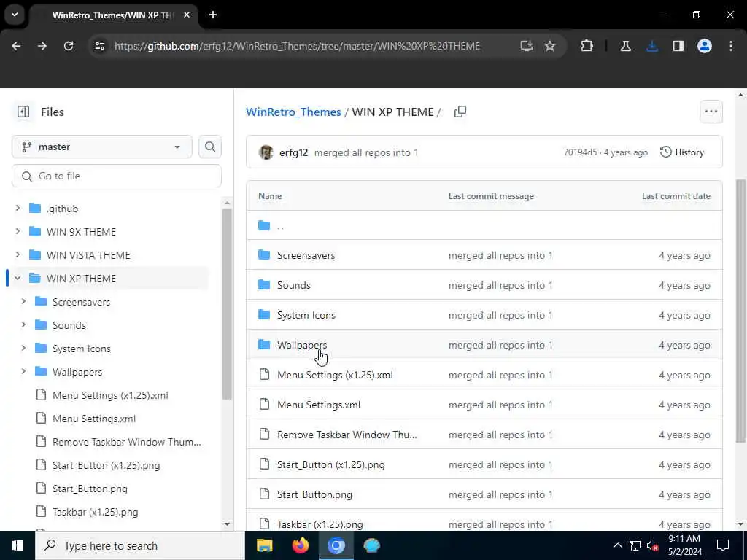Open the notification center icon
747x560 pixels.
click(x=723, y=545)
